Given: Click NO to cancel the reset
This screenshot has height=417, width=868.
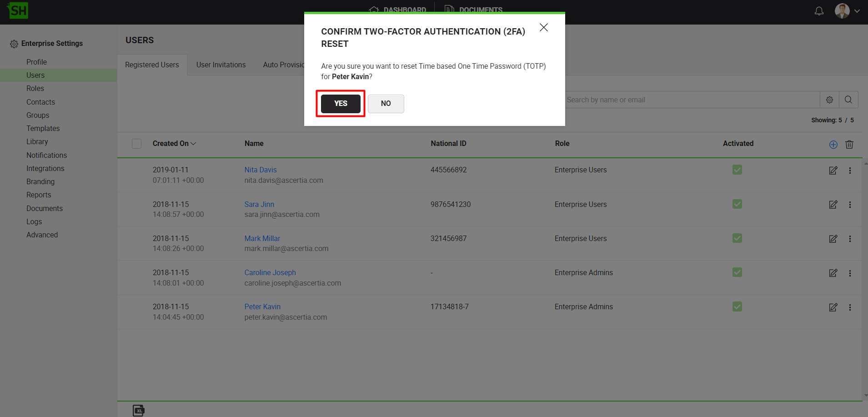Looking at the screenshot, I should point(386,104).
